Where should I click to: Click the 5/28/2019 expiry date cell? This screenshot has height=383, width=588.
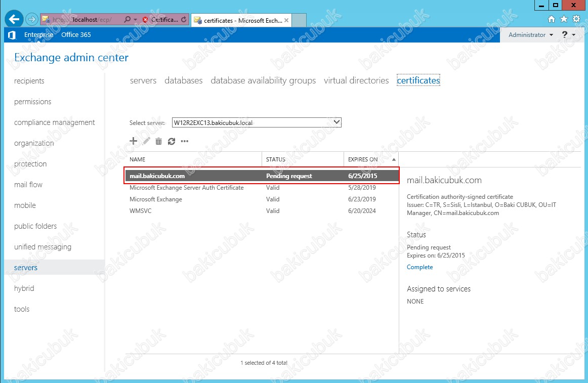362,188
